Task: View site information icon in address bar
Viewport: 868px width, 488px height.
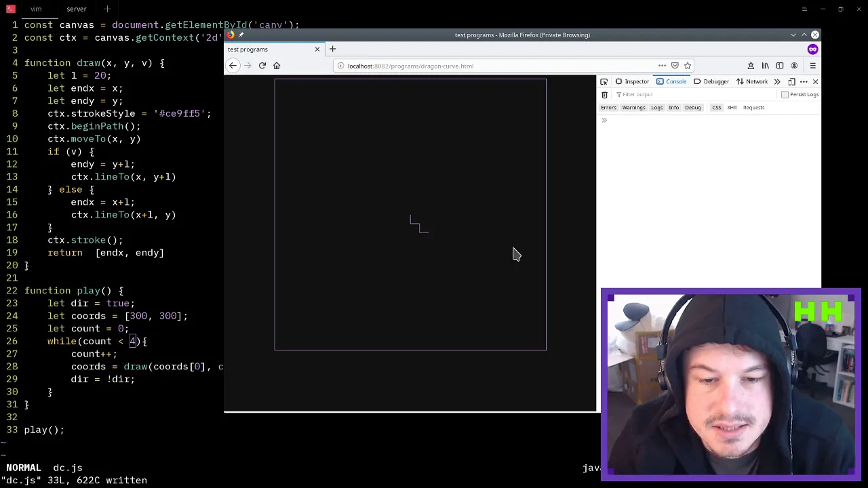Action: tap(341, 66)
